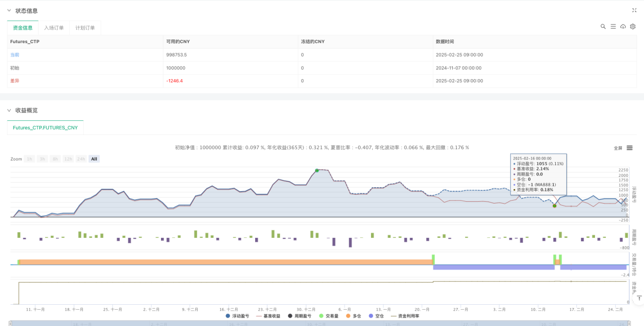Screen dimensions: 644x326
Task: Toggle the 基准收益 legend series
Action: point(269,316)
